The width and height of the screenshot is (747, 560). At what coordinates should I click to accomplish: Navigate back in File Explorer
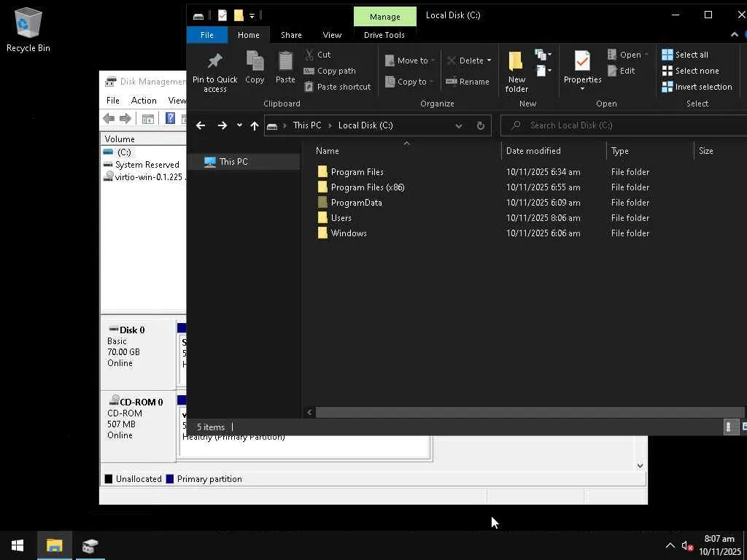[201, 125]
